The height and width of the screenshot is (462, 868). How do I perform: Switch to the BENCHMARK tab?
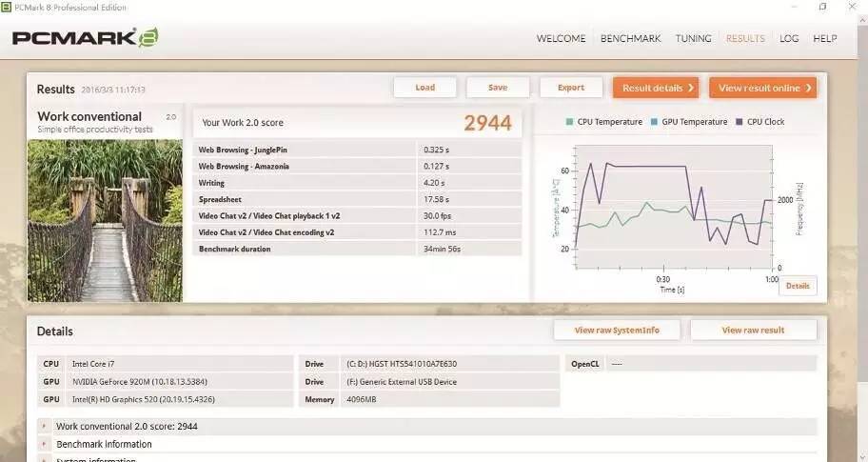coord(630,39)
